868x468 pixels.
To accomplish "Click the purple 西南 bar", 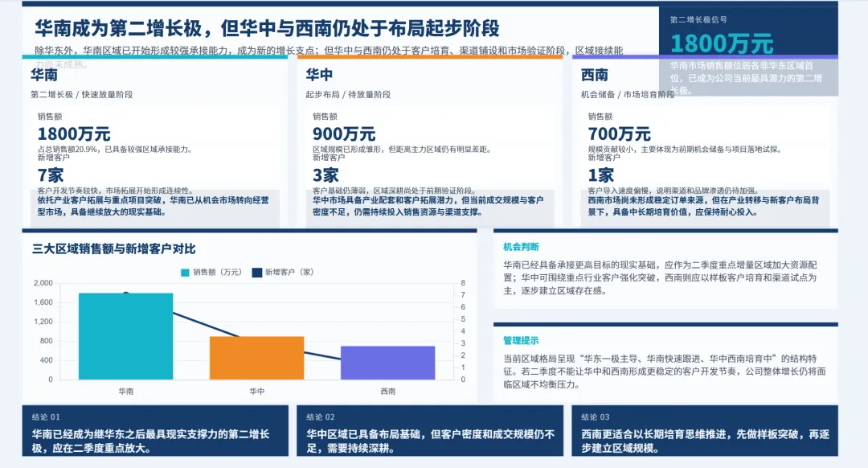I will 386,366.
